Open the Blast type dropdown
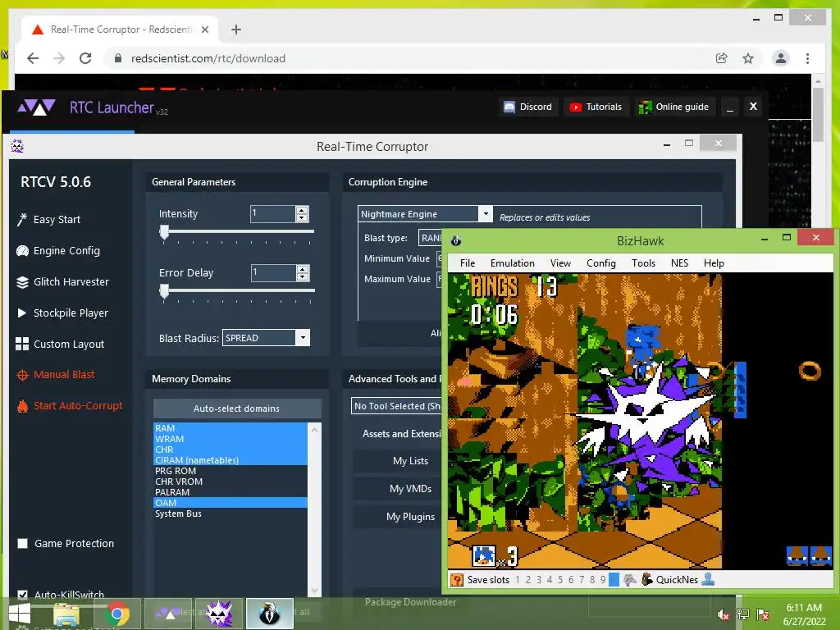840x630 pixels. (x=430, y=238)
